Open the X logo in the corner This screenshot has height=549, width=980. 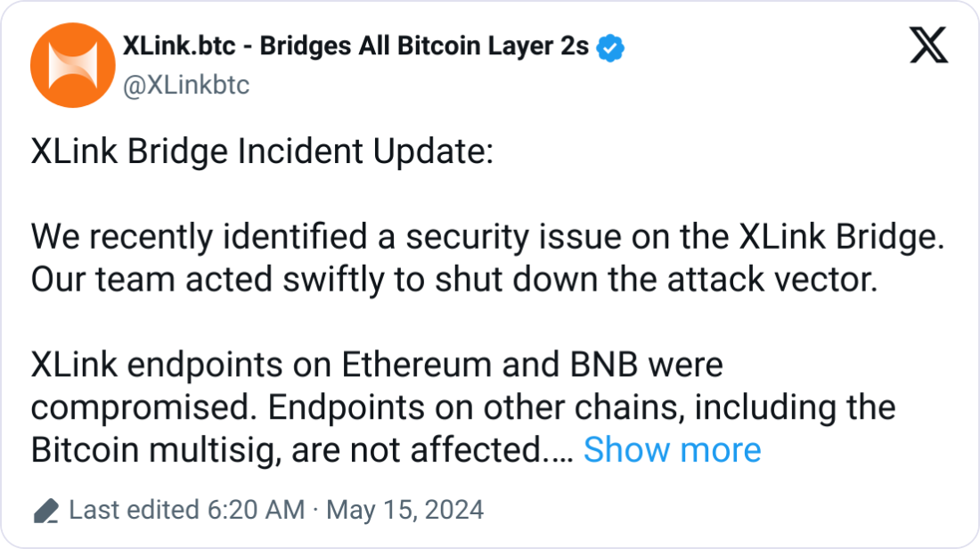click(x=928, y=45)
